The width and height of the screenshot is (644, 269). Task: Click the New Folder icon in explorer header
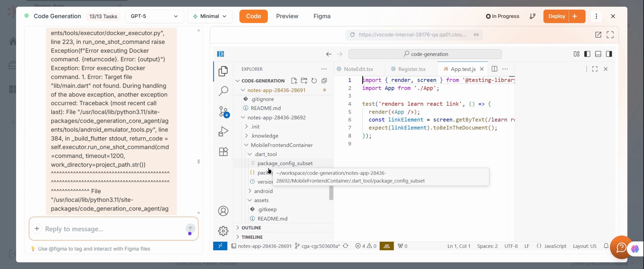[x=304, y=81]
